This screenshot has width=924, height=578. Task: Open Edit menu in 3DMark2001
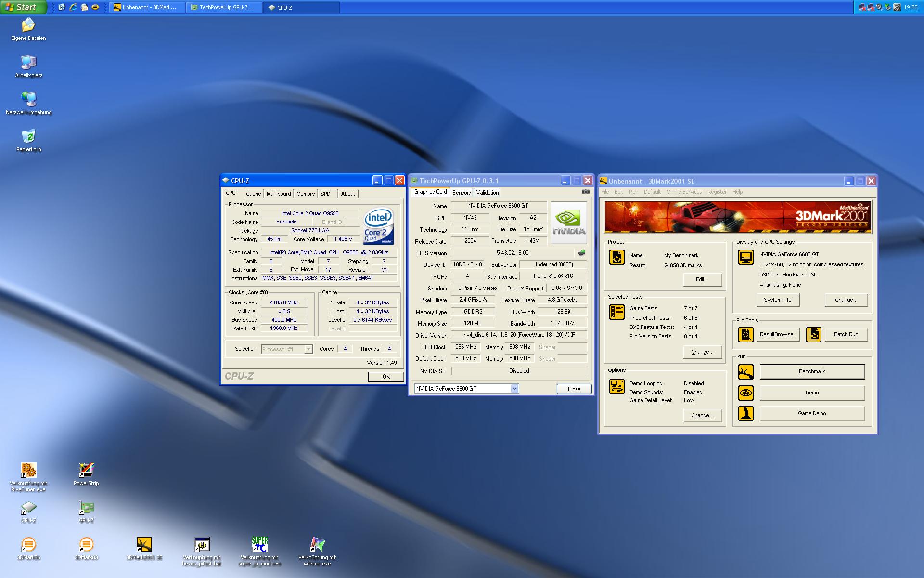619,192
